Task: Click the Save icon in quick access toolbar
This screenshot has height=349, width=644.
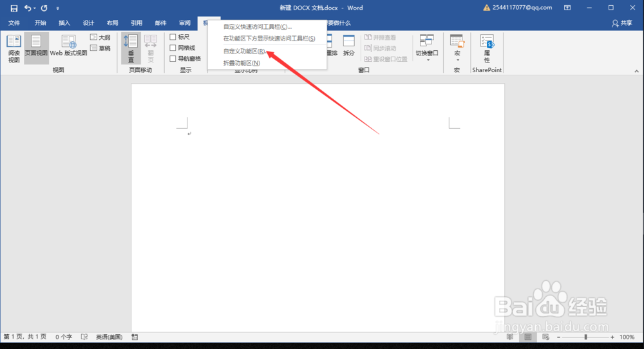Action: click(14, 8)
